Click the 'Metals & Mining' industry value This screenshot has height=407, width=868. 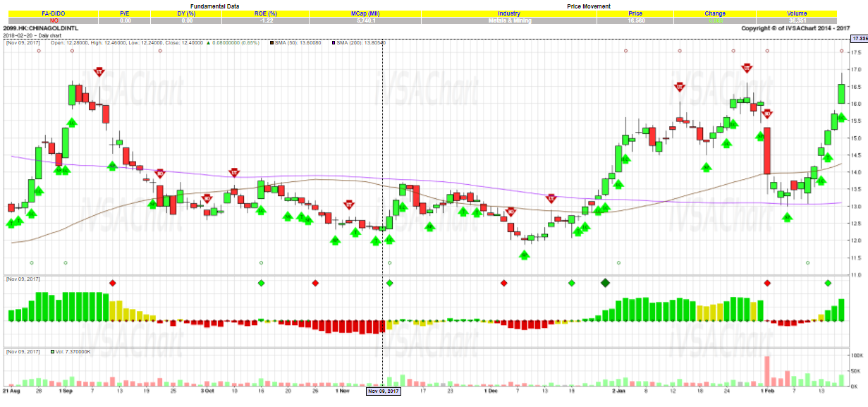click(x=508, y=21)
